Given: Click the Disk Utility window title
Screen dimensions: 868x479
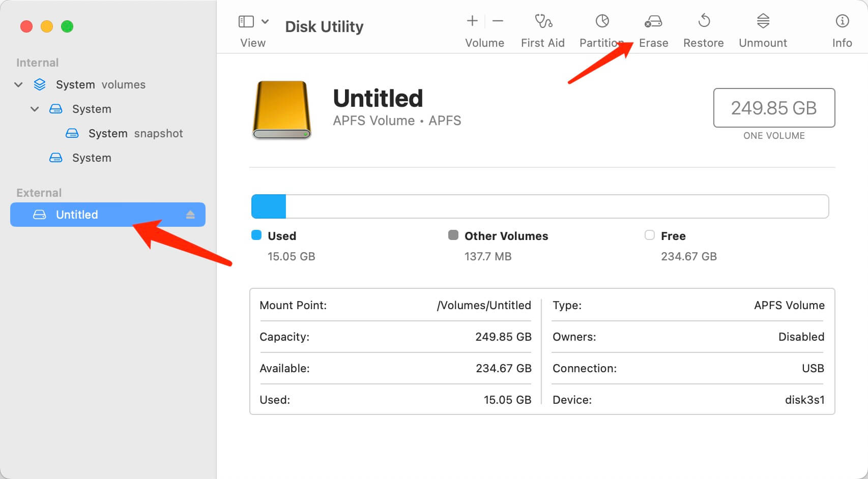Looking at the screenshot, I should click(324, 26).
